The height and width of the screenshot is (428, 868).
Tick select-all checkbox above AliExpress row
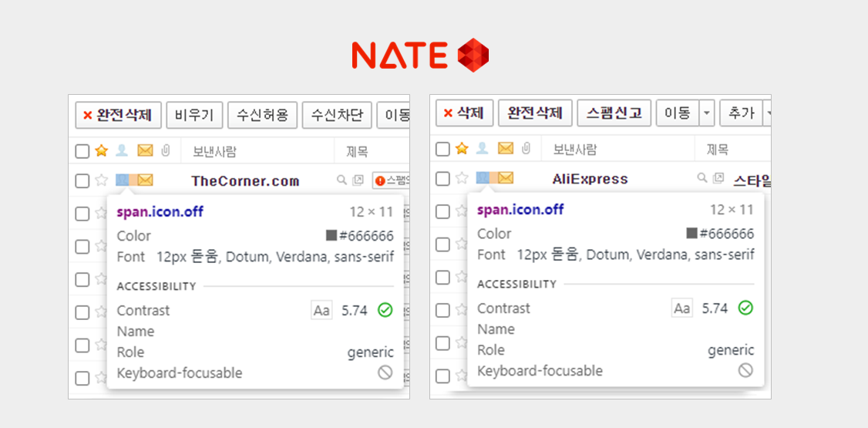[442, 149]
